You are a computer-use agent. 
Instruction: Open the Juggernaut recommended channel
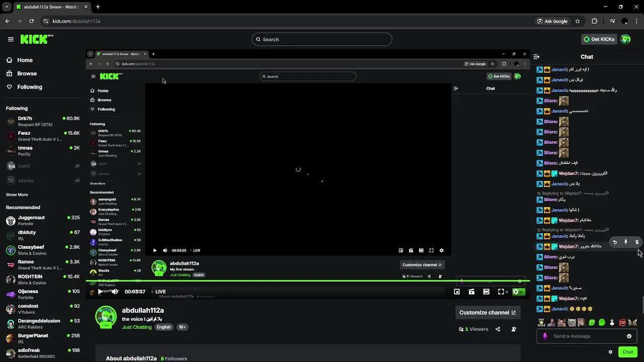coord(43,220)
